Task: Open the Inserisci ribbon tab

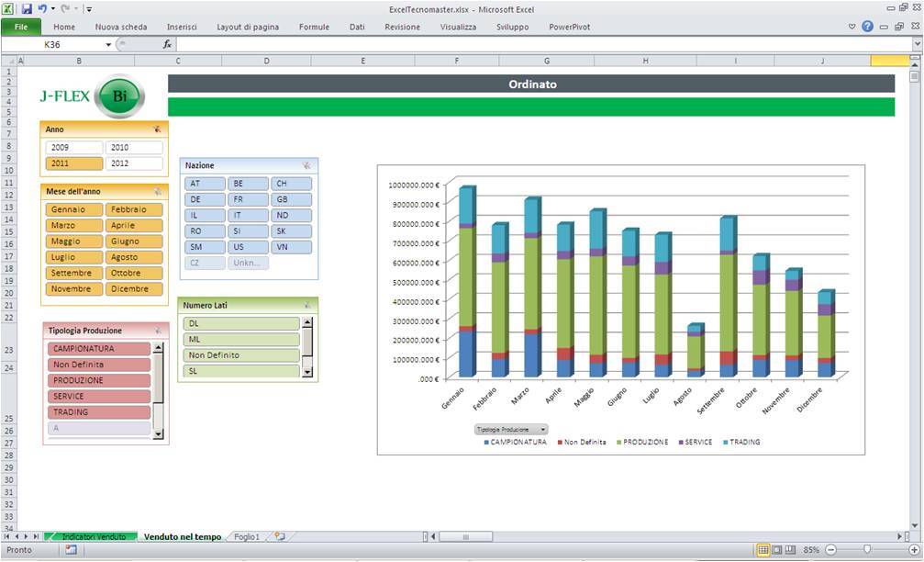Action: coord(182,27)
